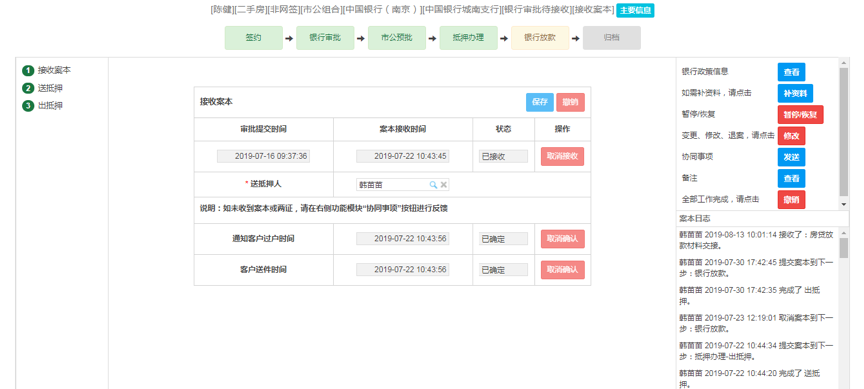Click the 银行政策信息 label
The height and width of the screenshot is (389, 864).
[705, 72]
